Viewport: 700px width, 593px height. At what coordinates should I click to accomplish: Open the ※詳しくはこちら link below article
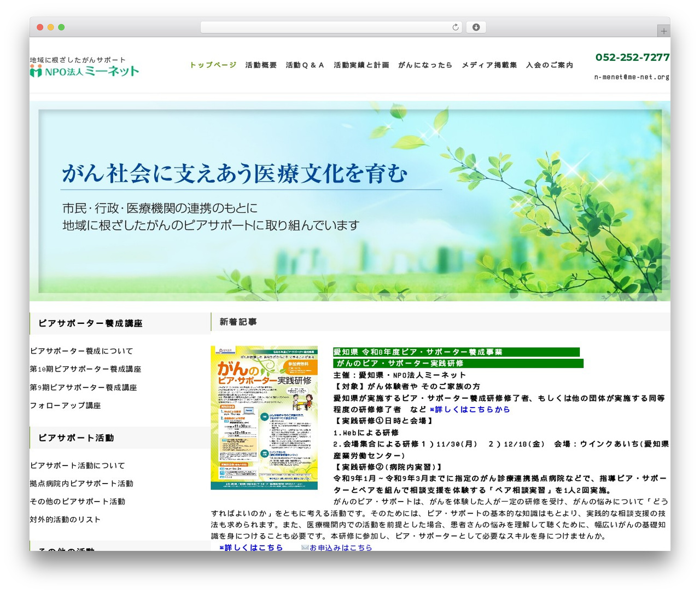[x=251, y=547]
